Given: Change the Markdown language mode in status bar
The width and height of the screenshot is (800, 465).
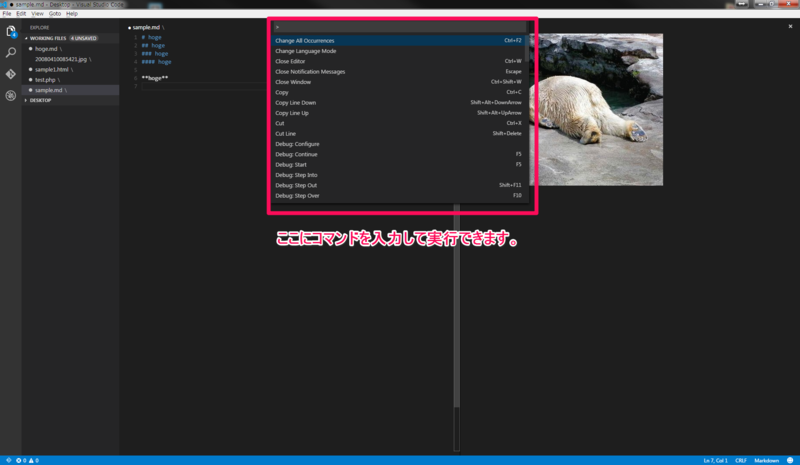Looking at the screenshot, I should click(766, 460).
